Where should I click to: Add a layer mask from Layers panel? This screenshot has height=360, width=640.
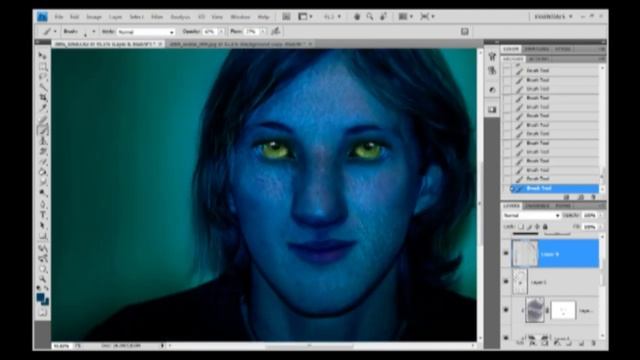(545, 344)
